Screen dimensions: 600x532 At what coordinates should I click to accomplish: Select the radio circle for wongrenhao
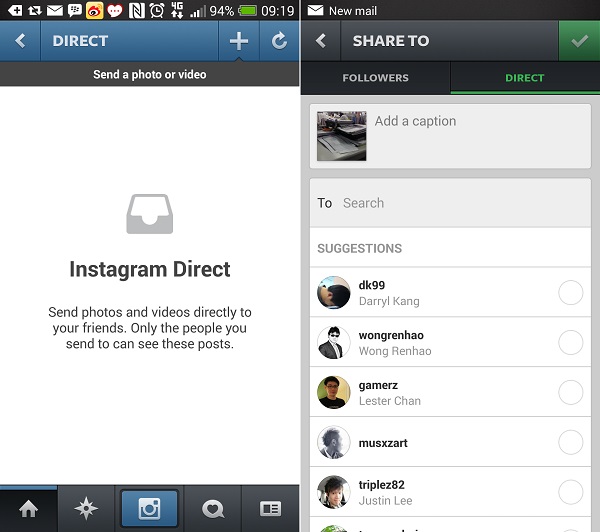[x=570, y=343]
